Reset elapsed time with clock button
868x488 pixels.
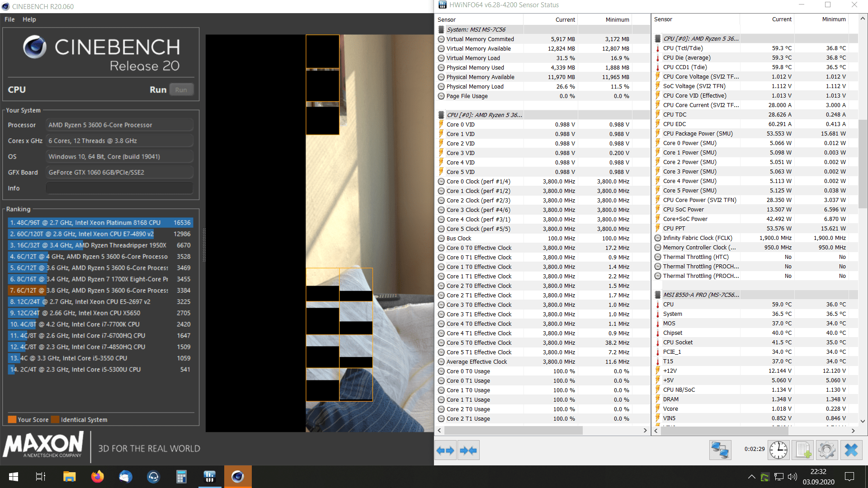pos(778,450)
